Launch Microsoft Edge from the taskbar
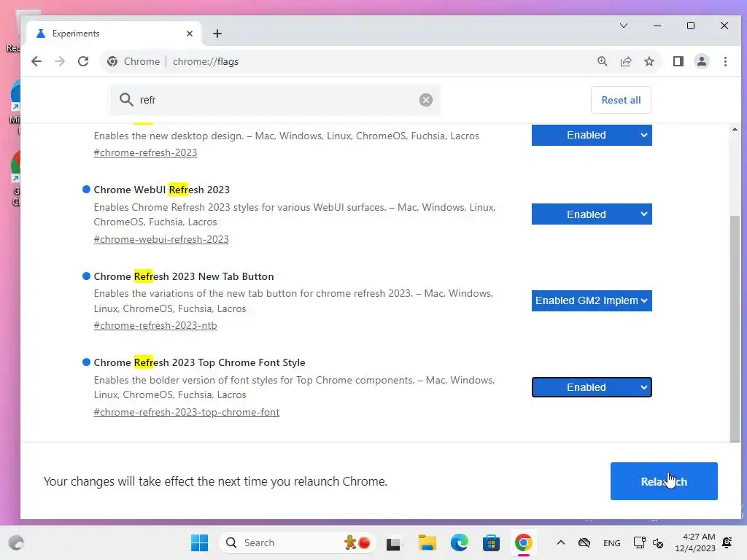This screenshot has width=747, height=560. coord(460,542)
